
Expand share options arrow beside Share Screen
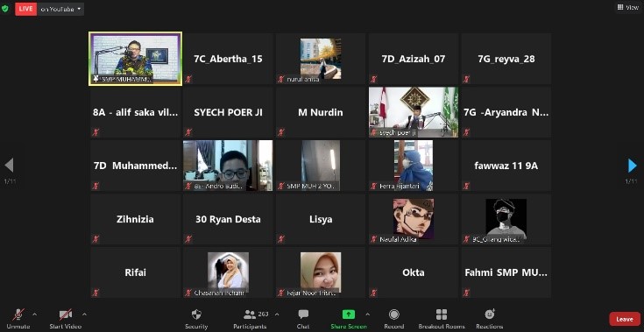point(367,314)
